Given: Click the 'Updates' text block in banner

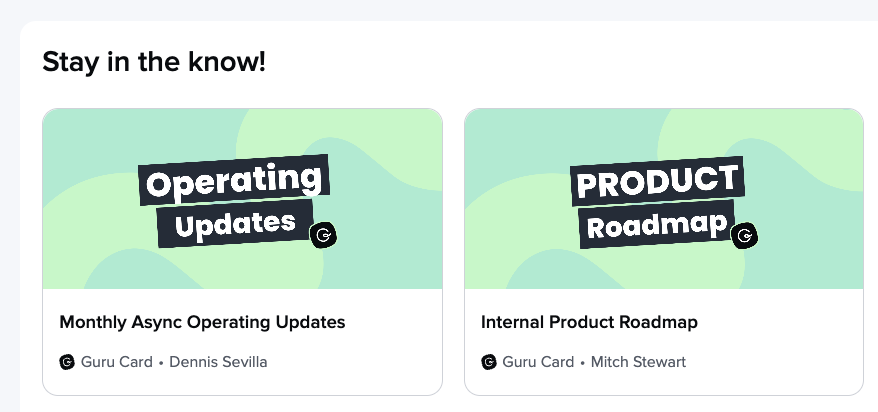Looking at the screenshot, I should (235, 223).
